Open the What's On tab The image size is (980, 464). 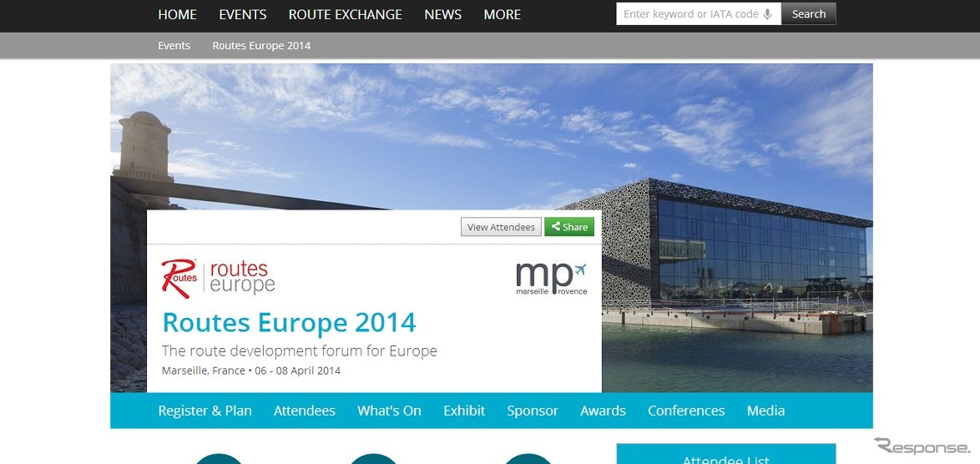pos(389,411)
